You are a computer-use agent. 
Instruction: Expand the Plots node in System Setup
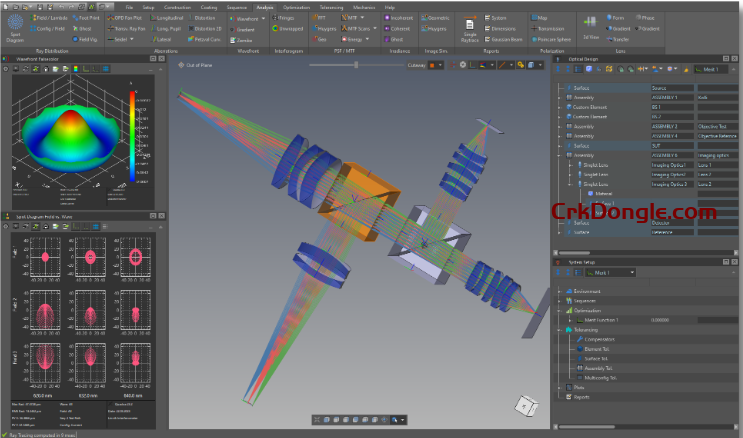[x=560, y=387]
